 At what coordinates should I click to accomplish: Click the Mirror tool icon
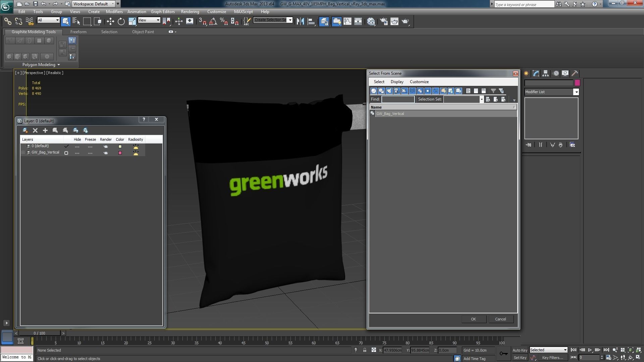pos(300,21)
